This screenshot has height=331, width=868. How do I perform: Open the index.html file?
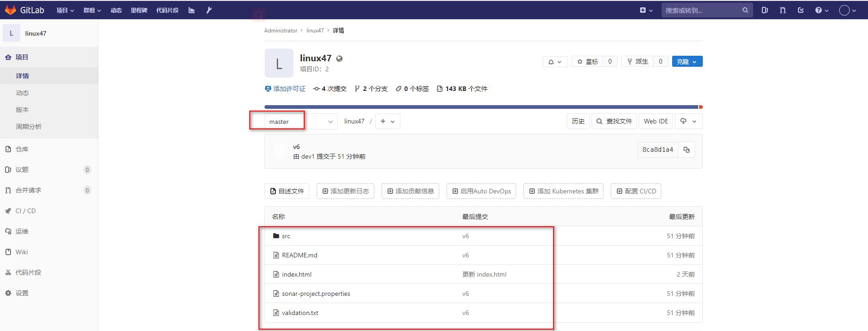click(297, 274)
